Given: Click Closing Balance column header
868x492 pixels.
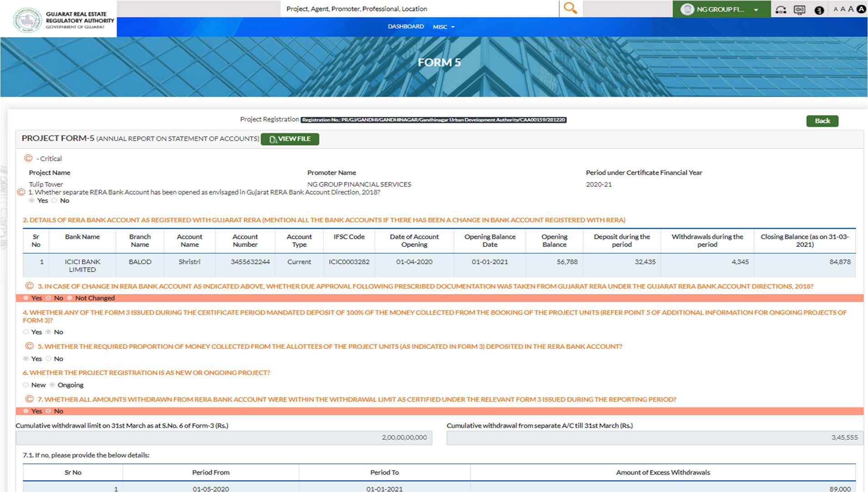Looking at the screenshot, I should coord(805,241).
